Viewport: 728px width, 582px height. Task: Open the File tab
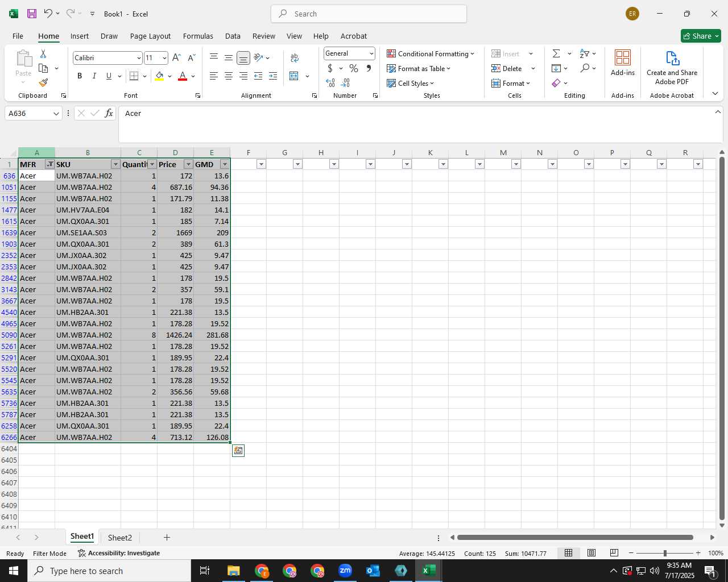18,36
